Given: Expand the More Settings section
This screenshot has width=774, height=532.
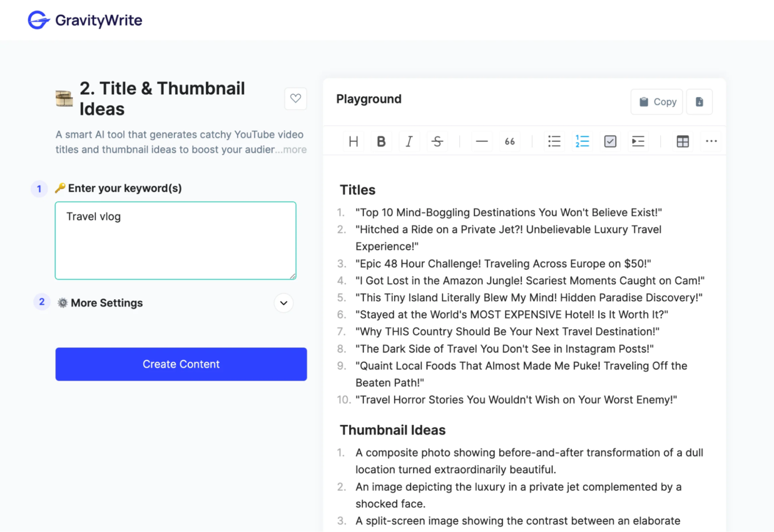Looking at the screenshot, I should (x=283, y=303).
